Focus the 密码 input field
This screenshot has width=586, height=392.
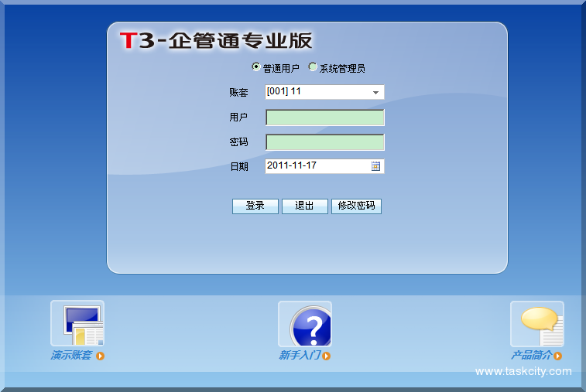tap(325, 142)
